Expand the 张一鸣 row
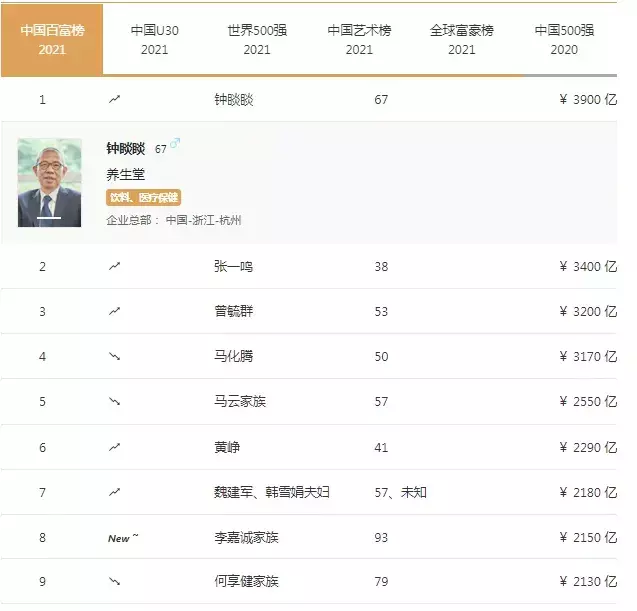637x611 pixels. pyautogui.click(x=309, y=266)
